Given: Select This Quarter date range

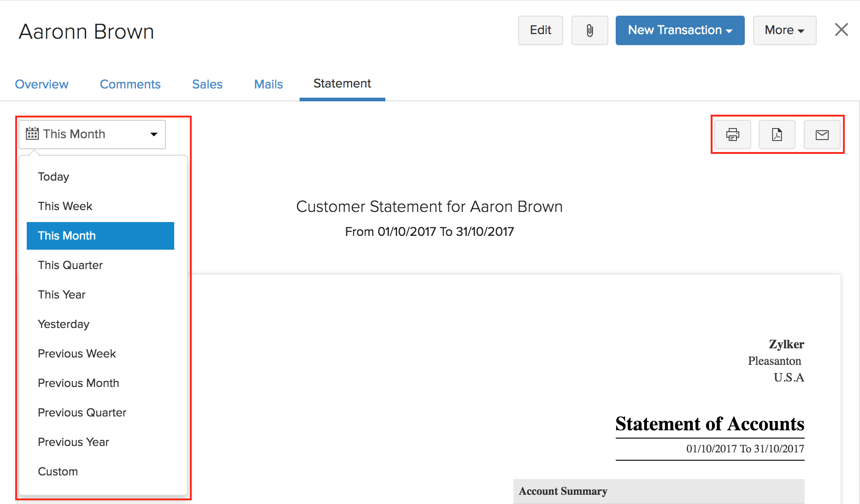Looking at the screenshot, I should pyautogui.click(x=70, y=265).
